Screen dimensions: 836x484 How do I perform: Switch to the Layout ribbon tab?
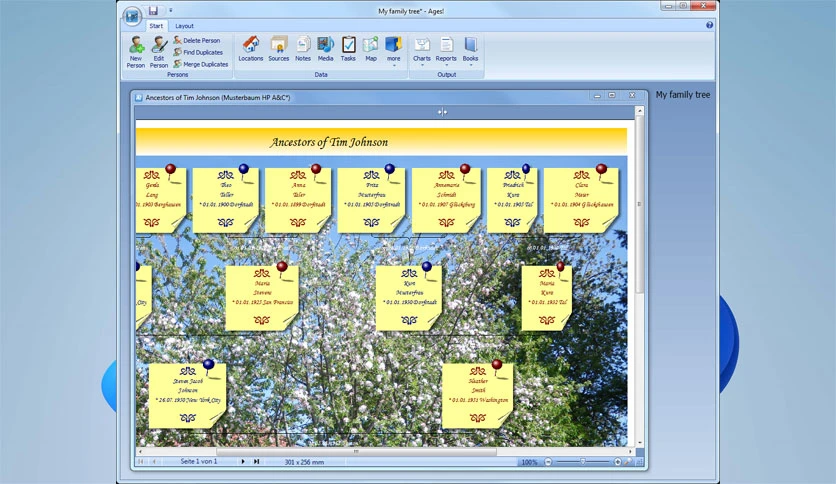[184, 26]
